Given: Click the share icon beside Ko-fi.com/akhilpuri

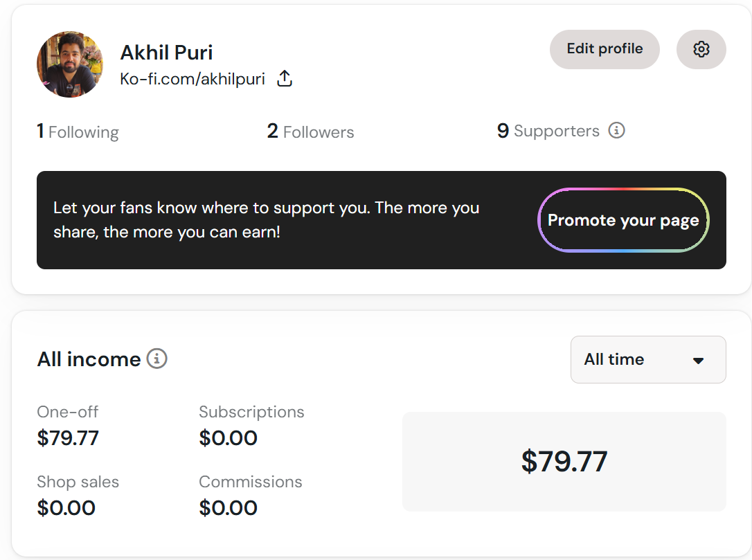Looking at the screenshot, I should 285,79.
